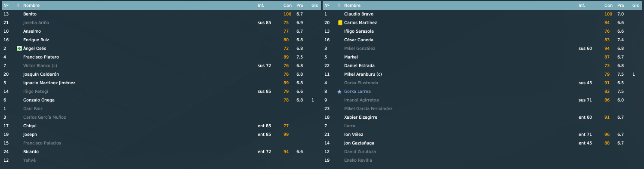Click the green injury cross icon beside Ángel Osés
The image size is (644, 169).
(x=19, y=49)
